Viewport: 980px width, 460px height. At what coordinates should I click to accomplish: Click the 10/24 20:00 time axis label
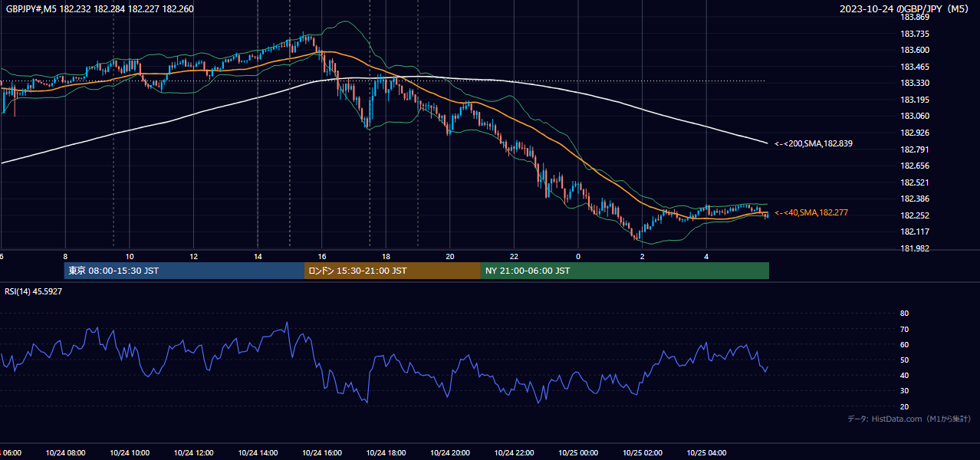(x=450, y=453)
